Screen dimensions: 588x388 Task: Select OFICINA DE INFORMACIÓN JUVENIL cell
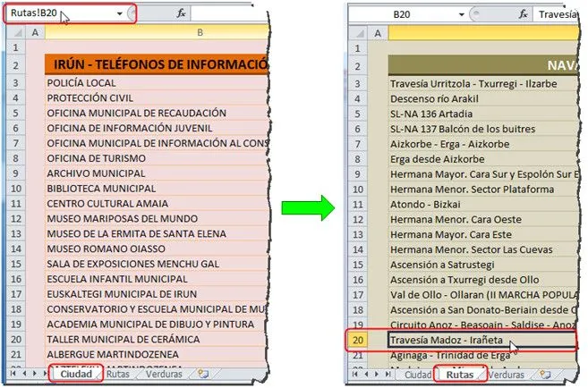pyautogui.click(x=157, y=128)
